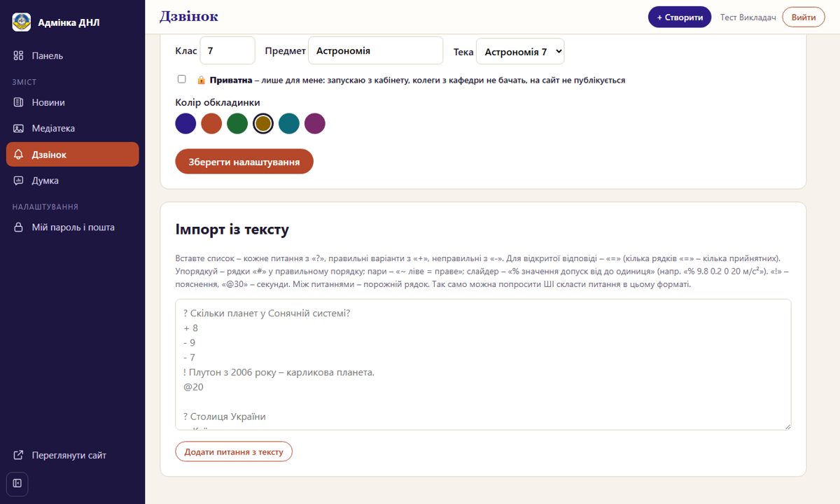Pick the selected golden-brown cover color

pyautogui.click(x=263, y=123)
